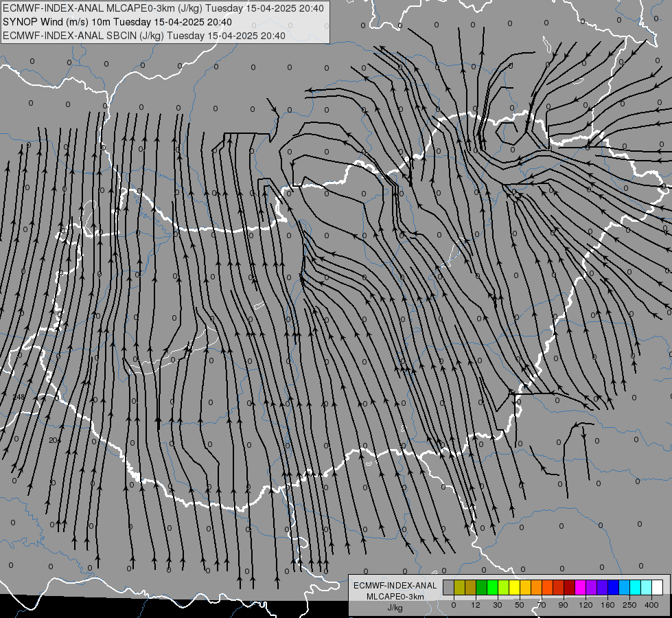The width and height of the screenshot is (672, 618).
Task: Click the legend tick value '90'
Action: [563, 605]
